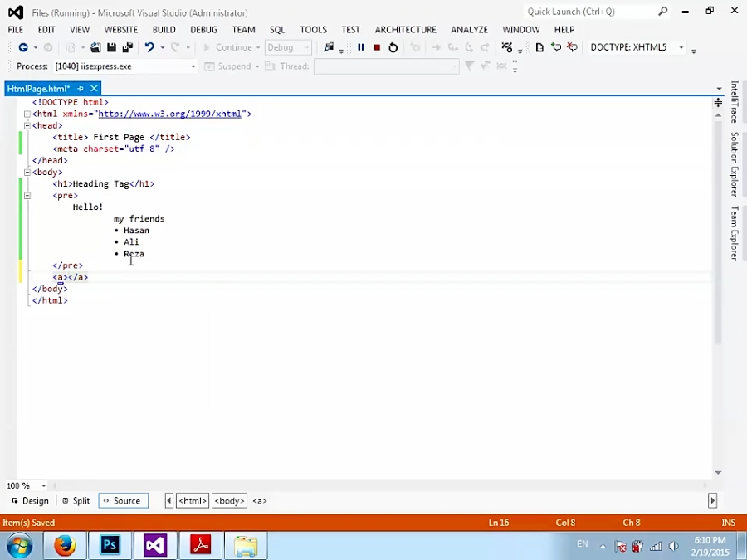Select the Save All icon on the toolbar
This screenshot has width=747, height=560.
pos(127,47)
